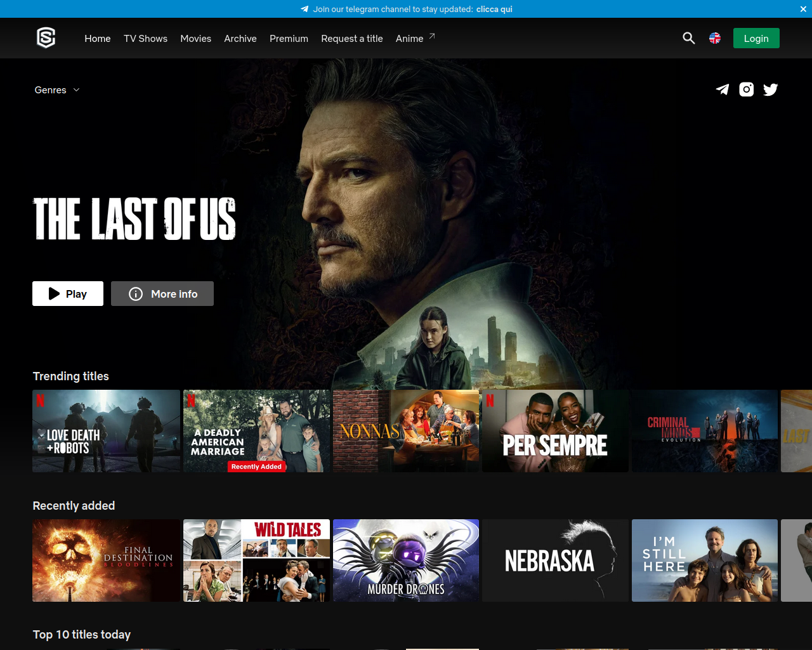Open the Twitter bird icon
The image size is (812, 650).
tap(771, 90)
